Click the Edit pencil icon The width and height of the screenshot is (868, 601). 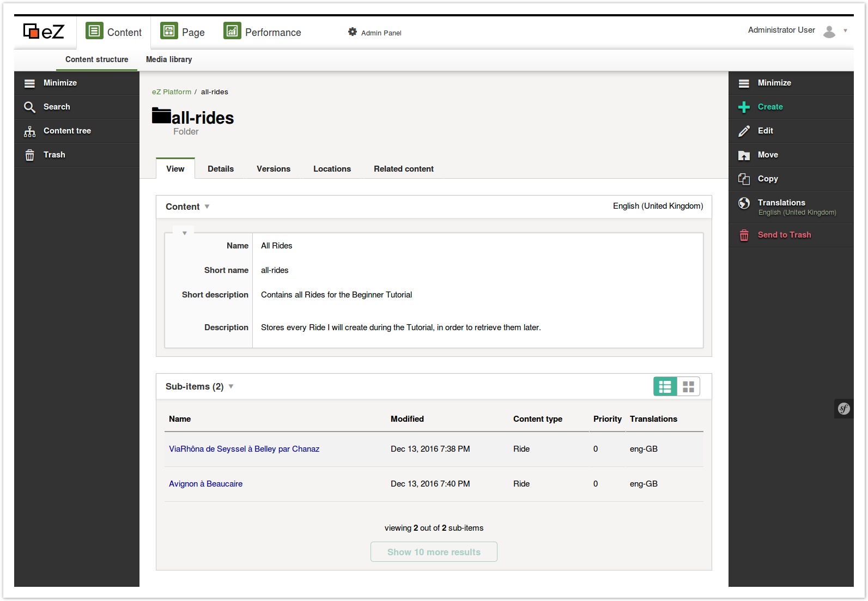[x=744, y=131]
